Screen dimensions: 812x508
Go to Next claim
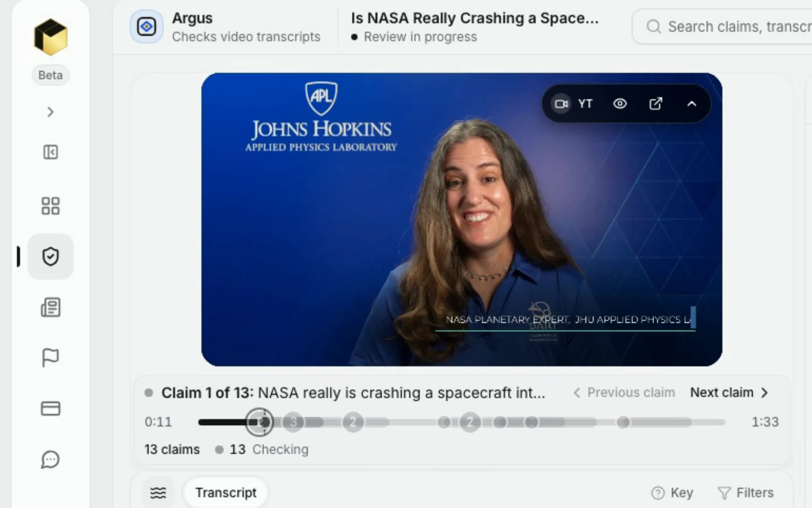tap(729, 392)
